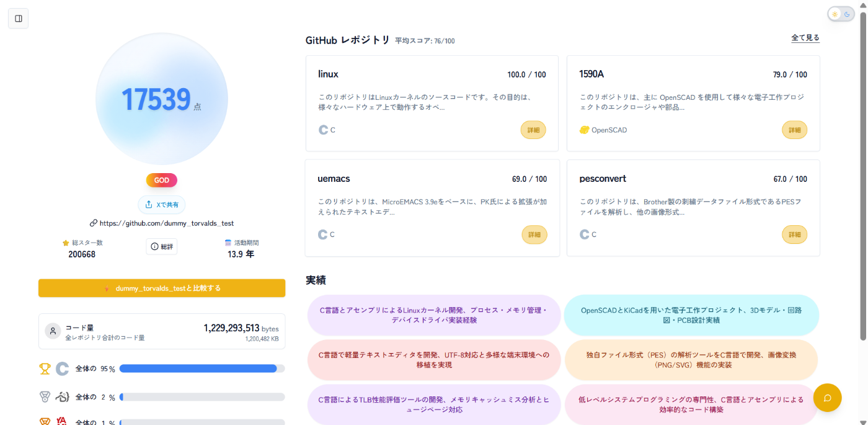Click the linux card description text
The width and height of the screenshot is (868, 425).
pos(425,102)
